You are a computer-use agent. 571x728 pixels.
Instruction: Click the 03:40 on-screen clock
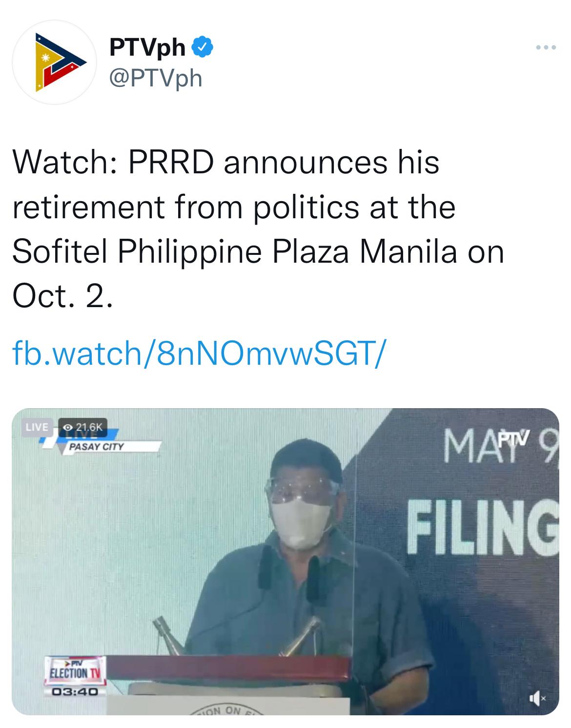click(75, 691)
